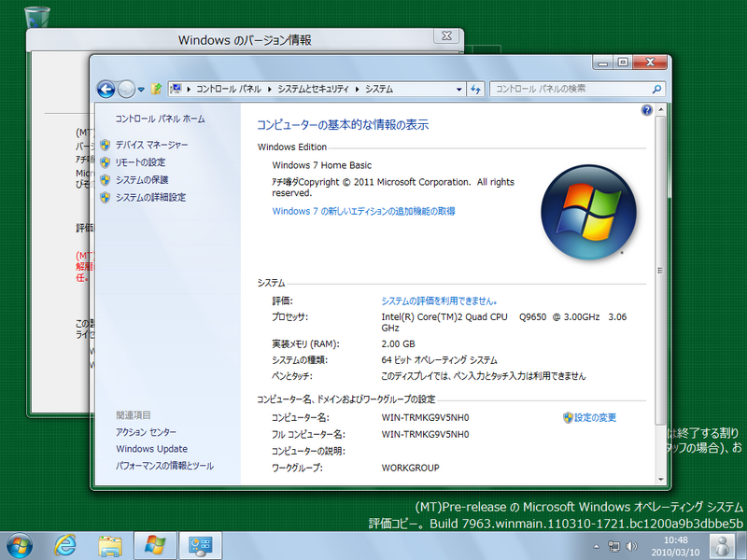The height and width of the screenshot is (560, 747).
Task: Select コントロール パネル breadcrumb
Action: 228,89
